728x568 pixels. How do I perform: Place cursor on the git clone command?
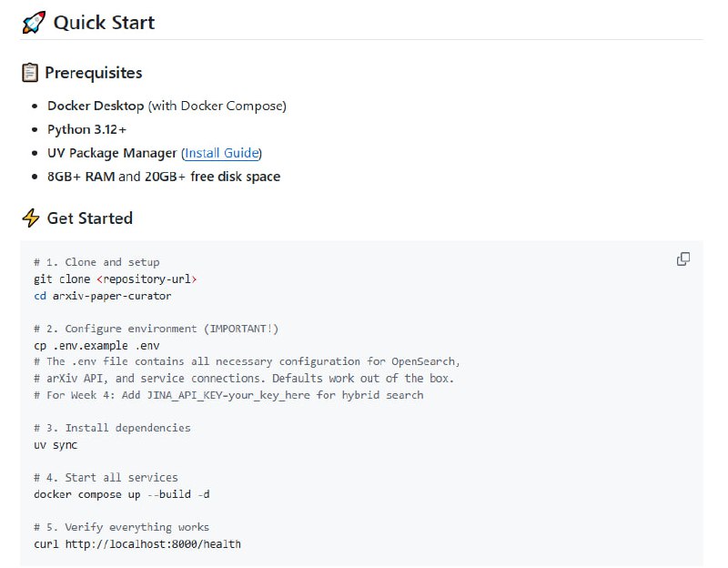62,279
